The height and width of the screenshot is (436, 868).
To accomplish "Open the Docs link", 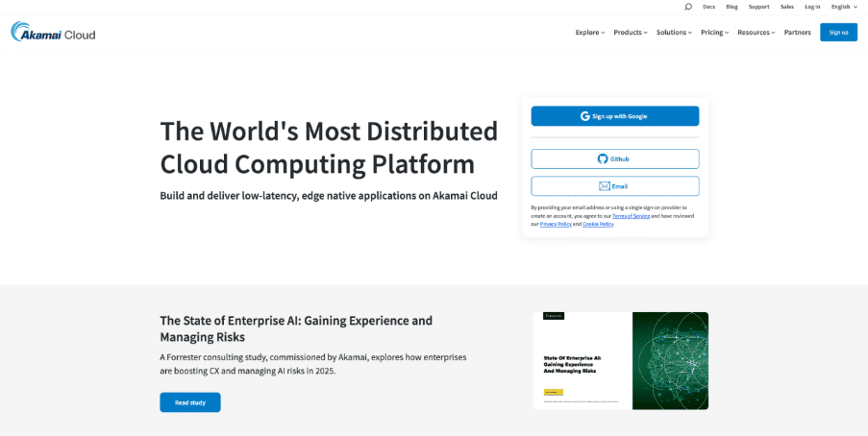I will 708,7.
